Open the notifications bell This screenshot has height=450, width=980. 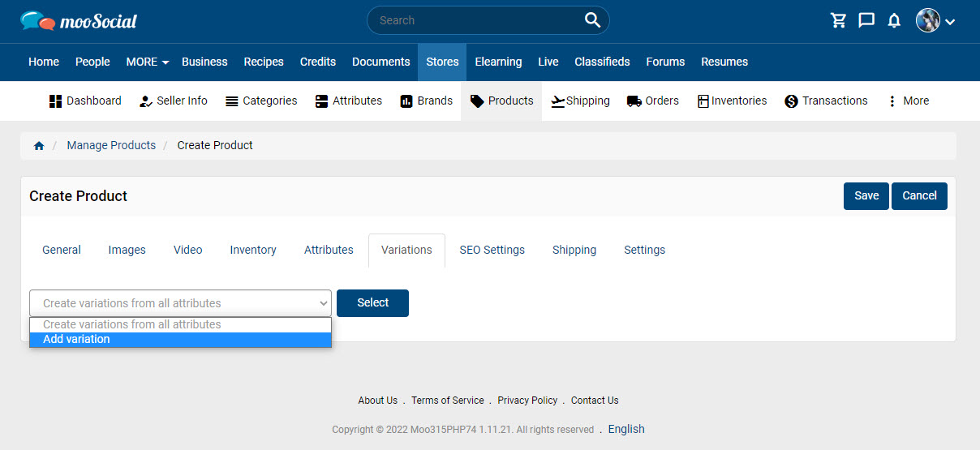[x=894, y=20]
